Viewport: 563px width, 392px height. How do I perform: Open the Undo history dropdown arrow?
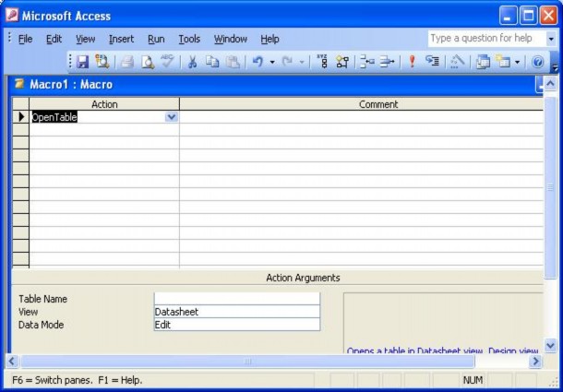272,62
